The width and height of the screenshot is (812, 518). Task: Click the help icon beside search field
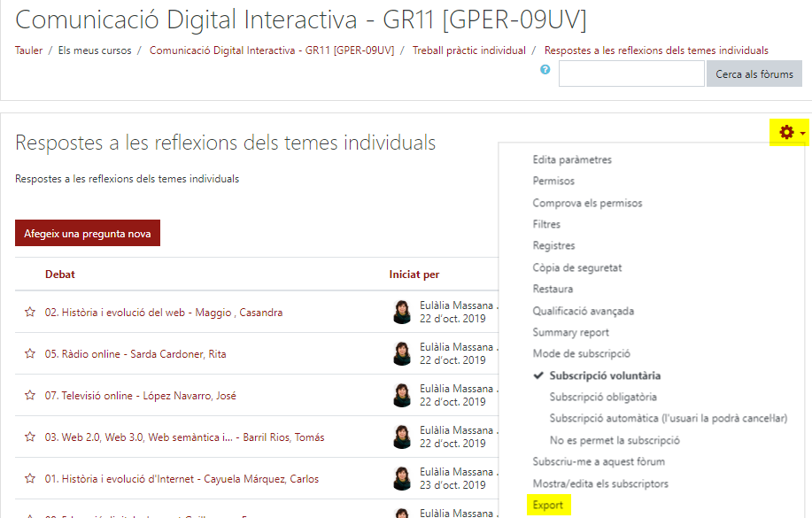(x=545, y=69)
